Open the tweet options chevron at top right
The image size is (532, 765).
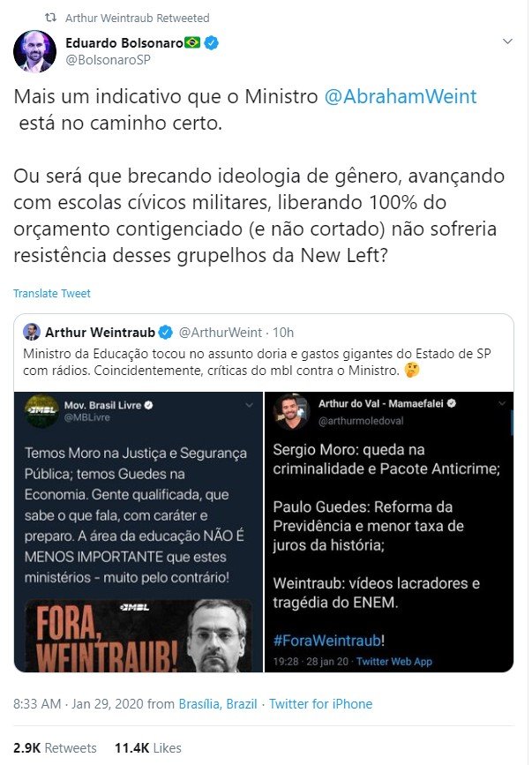(x=507, y=41)
